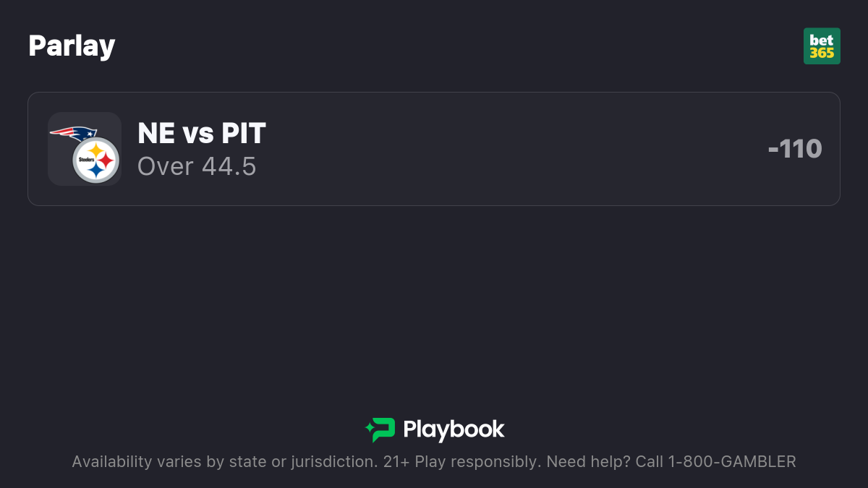Click the New England Patriots logo
The width and height of the screenshot is (868, 488).
pos(74,134)
